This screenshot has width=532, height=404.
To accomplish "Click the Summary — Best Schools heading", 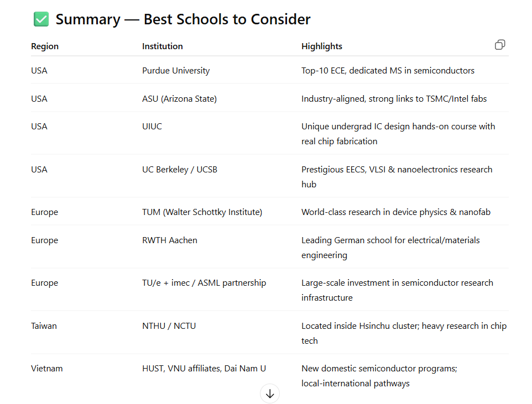I will click(183, 20).
